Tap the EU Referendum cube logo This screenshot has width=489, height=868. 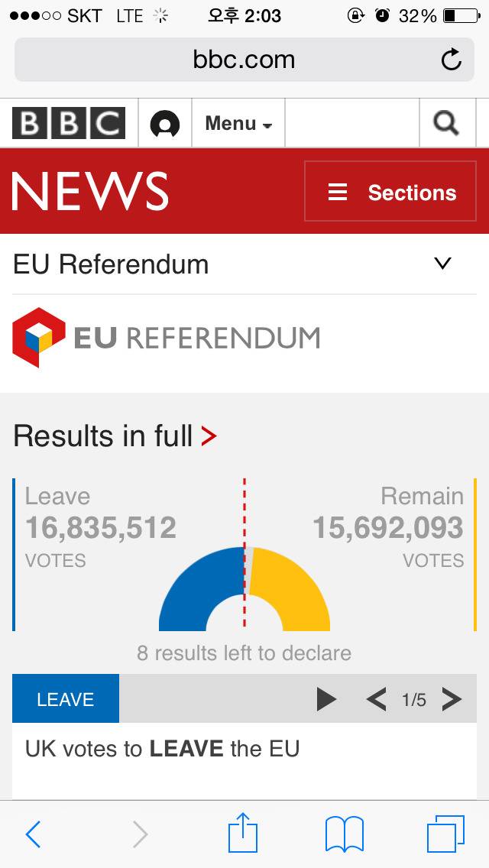tap(38, 337)
